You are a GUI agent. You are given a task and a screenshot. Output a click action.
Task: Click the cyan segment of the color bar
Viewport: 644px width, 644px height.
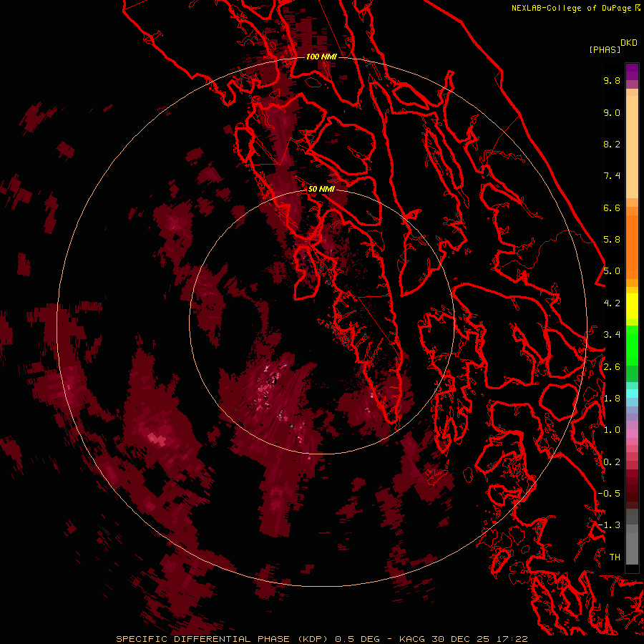click(x=632, y=393)
